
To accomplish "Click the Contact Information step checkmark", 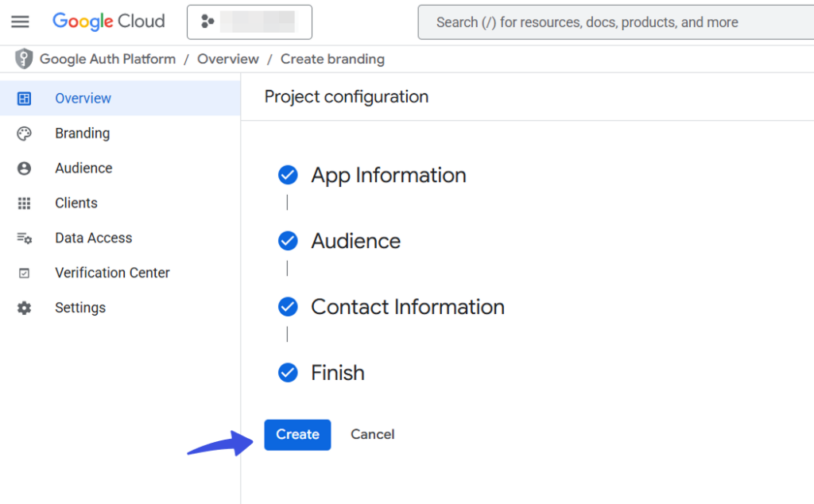I will pos(288,307).
